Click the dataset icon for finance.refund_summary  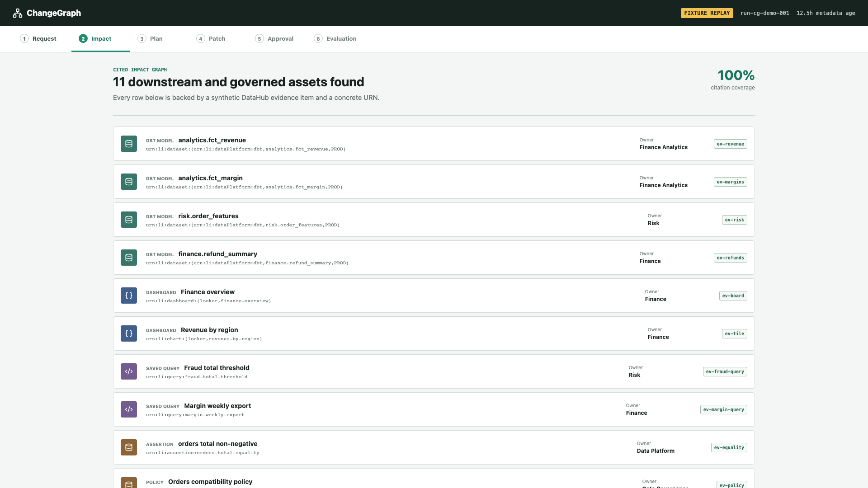click(129, 258)
